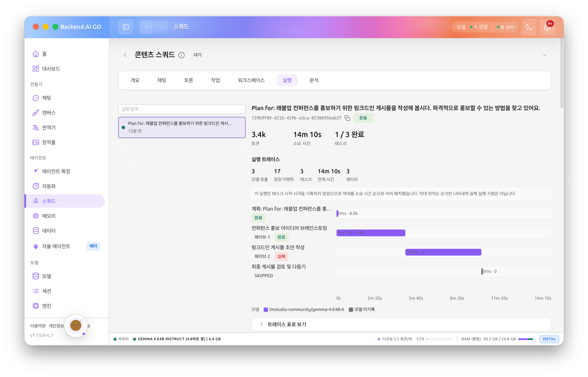Image resolution: width=588 pixels, height=377 pixels.
Task: Copy the run ID with copy icon
Action: (x=347, y=118)
